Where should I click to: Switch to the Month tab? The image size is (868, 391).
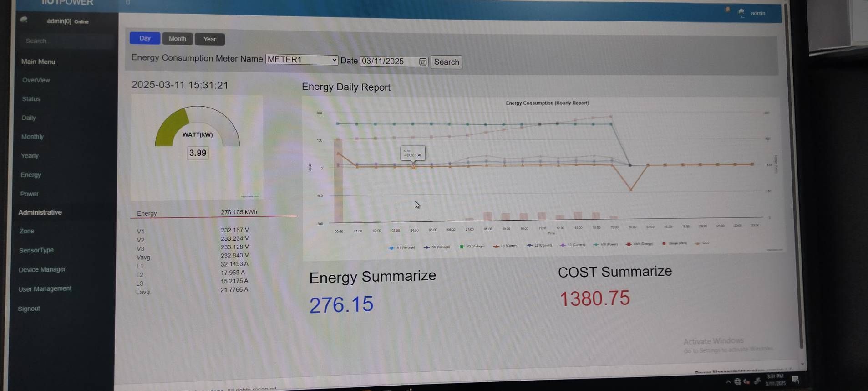point(177,39)
